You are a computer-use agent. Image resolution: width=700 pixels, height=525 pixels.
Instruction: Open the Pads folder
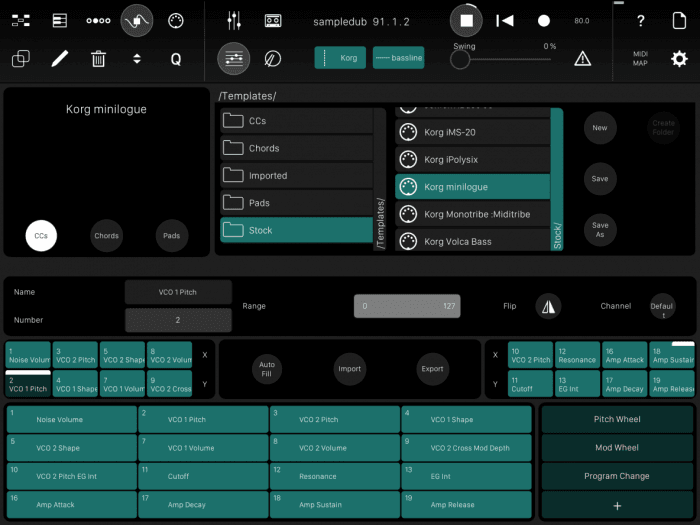(x=297, y=203)
